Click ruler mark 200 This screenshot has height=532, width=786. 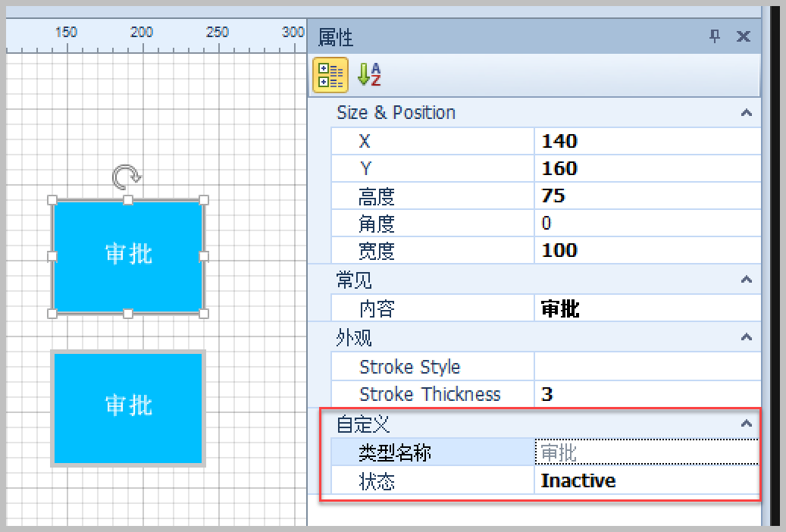coord(142,32)
